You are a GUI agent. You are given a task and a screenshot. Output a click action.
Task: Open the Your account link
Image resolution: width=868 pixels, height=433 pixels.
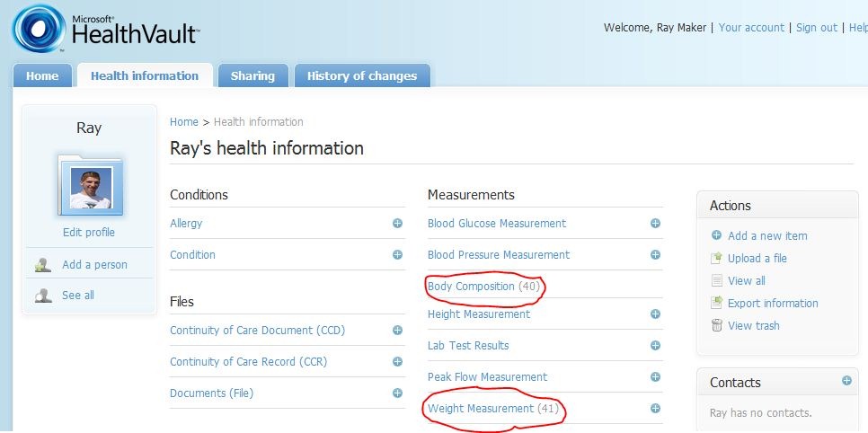pos(751,28)
